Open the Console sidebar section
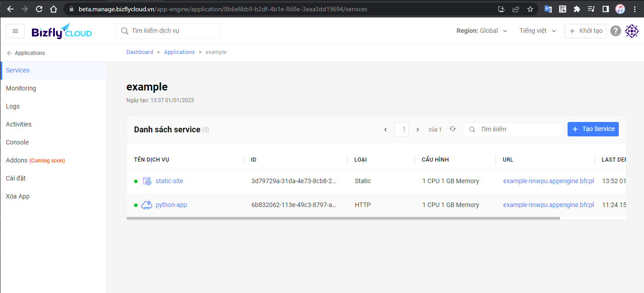 (17, 142)
